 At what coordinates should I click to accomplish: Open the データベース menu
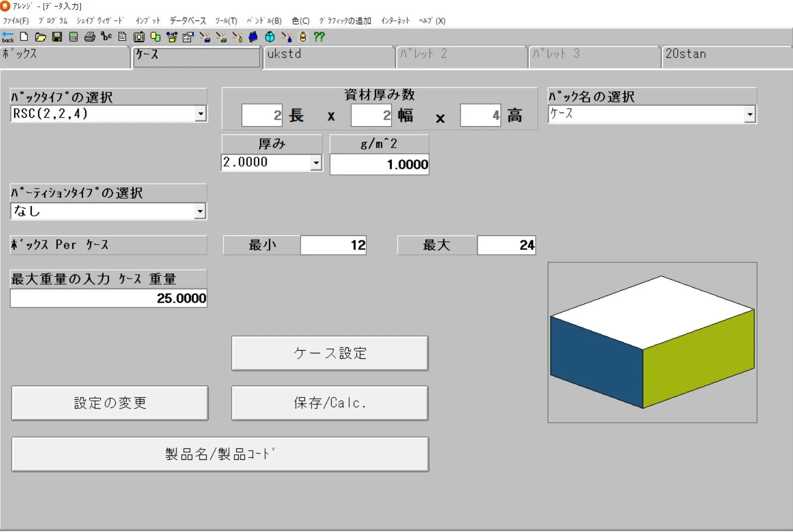189,21
